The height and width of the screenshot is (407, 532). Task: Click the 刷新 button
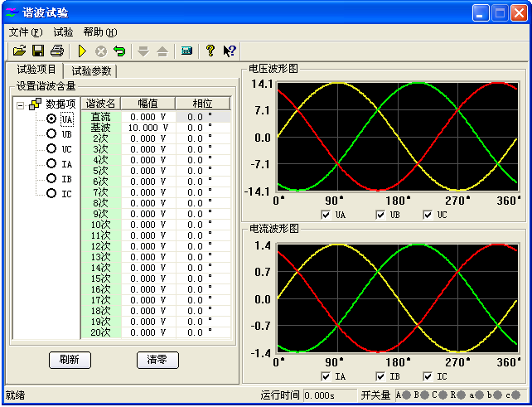(x=70, y=360)
